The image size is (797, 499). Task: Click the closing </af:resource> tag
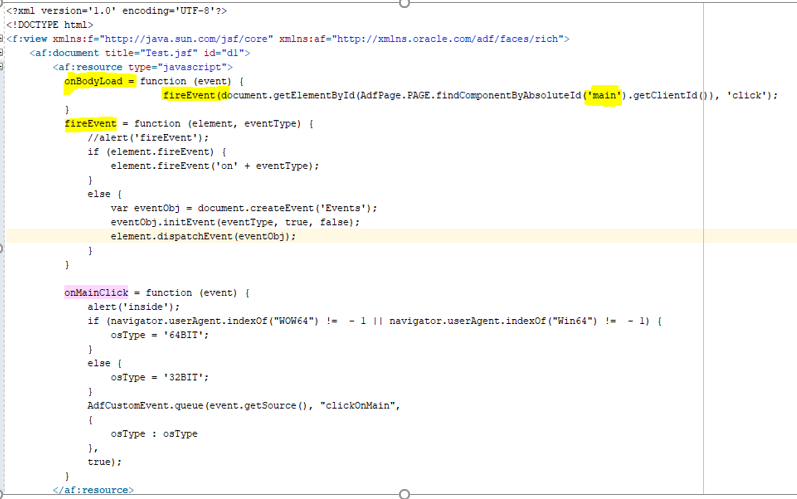click(x=93, y=490)
